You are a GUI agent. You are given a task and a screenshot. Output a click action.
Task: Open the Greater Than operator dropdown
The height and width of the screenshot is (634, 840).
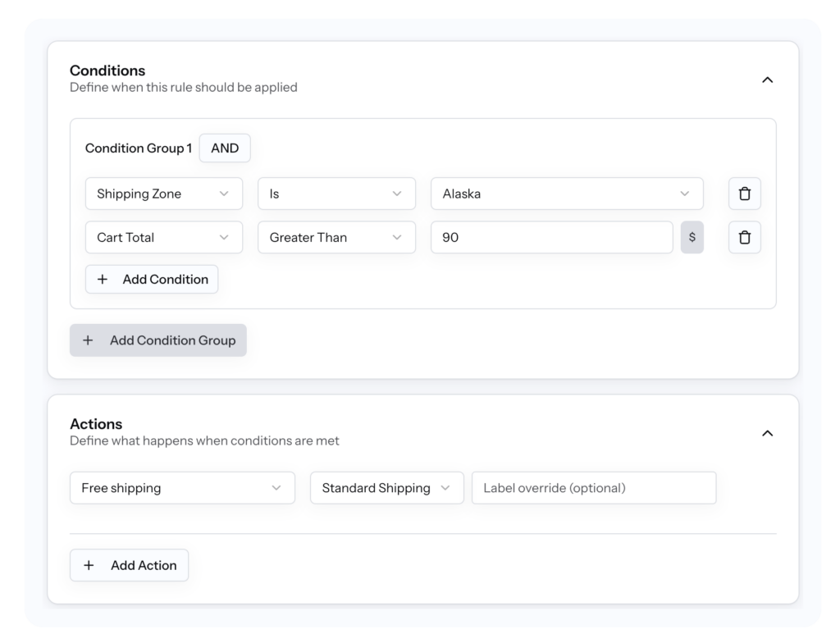[336, 237]
